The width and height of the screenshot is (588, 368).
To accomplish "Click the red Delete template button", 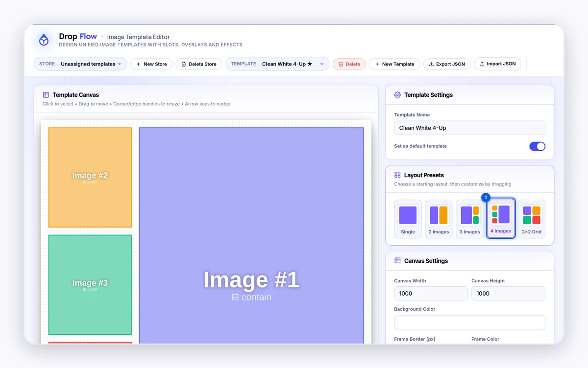I will (349, 64).
